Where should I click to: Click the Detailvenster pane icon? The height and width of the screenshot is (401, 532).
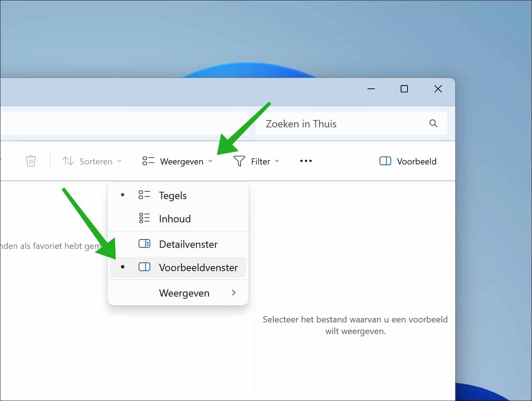(x=144, y=244)
